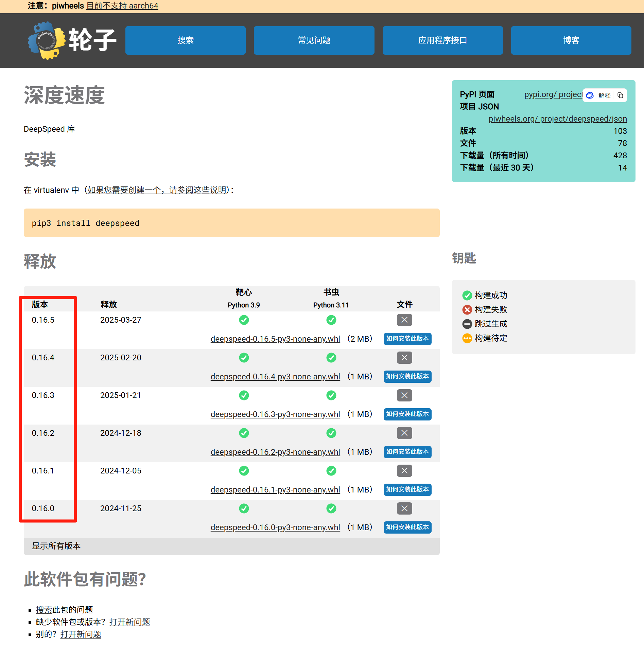Open the 搜索 navigation item
The width and height of the screenshot is (644, 646).
186,40
